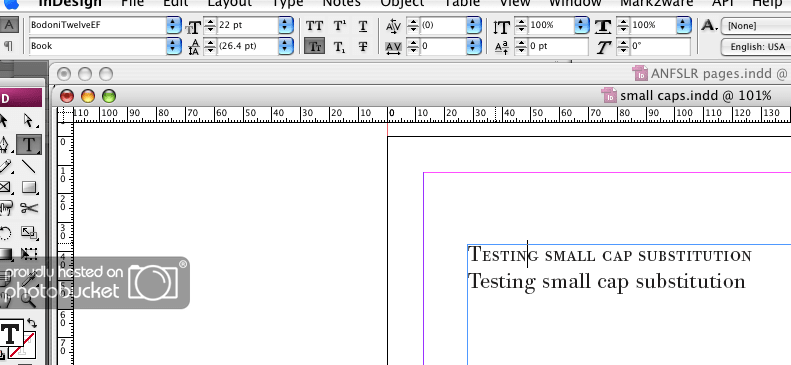Viewport: 791px width, 365px height.
Task: Click the Skew (italic T) icon
Action: click(603, 47)
